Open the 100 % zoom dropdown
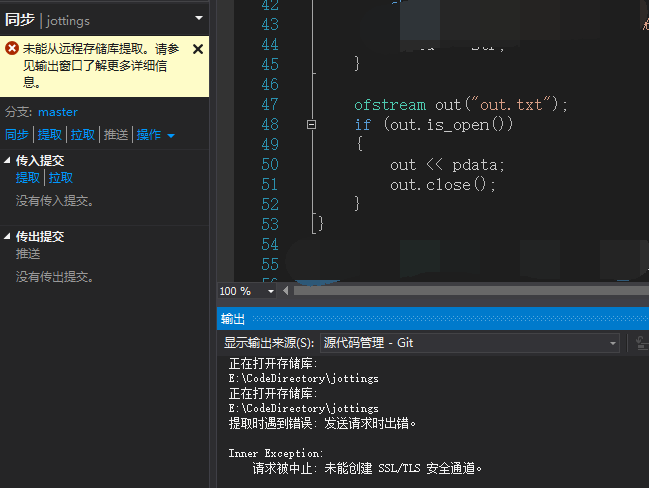 [x=271, y=291]
